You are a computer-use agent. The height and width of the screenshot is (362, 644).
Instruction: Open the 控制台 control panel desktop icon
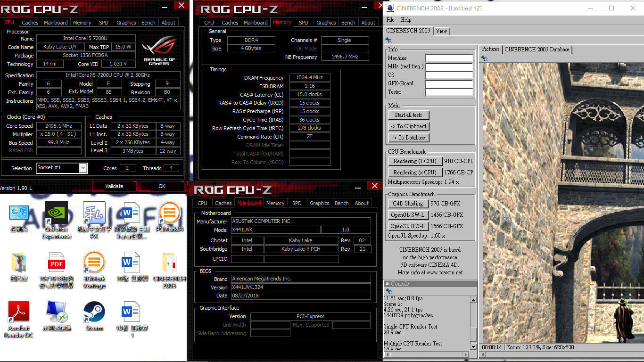point(19,218)
